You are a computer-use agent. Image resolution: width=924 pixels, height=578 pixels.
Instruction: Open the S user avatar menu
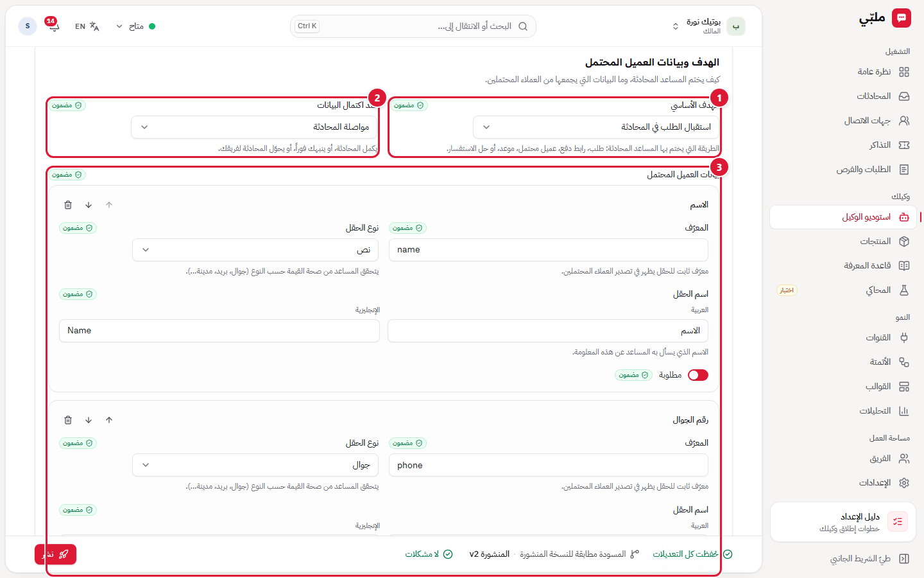28,26
